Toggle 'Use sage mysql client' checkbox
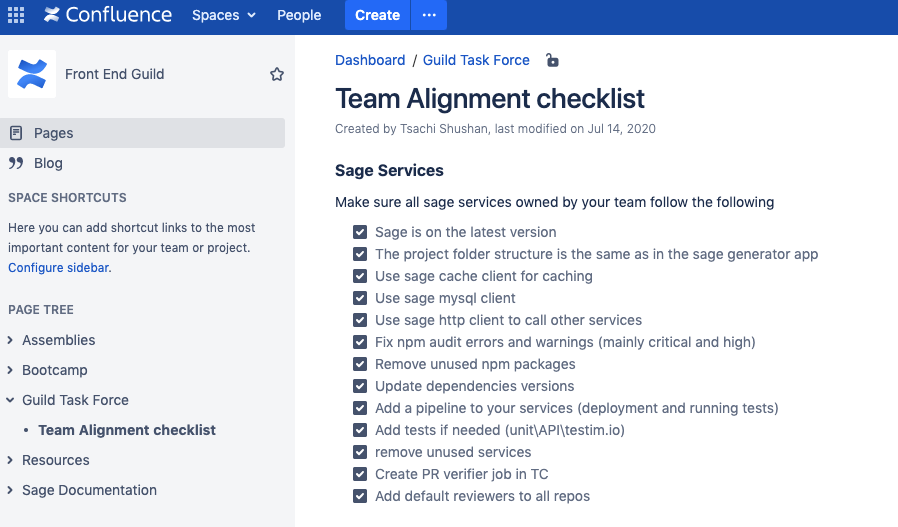The width and height of the screenshot is (898, 527). 360,298
